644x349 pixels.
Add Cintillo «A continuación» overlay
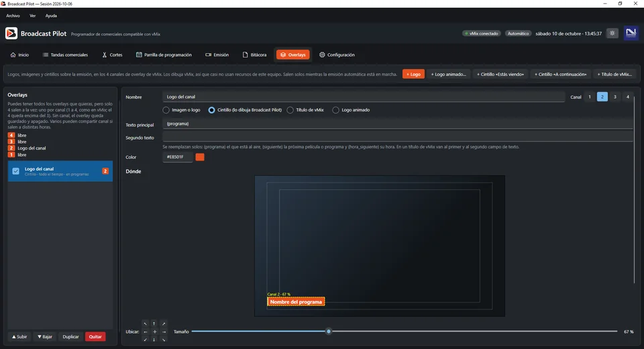pyautogui.click(x=561, y=74)
